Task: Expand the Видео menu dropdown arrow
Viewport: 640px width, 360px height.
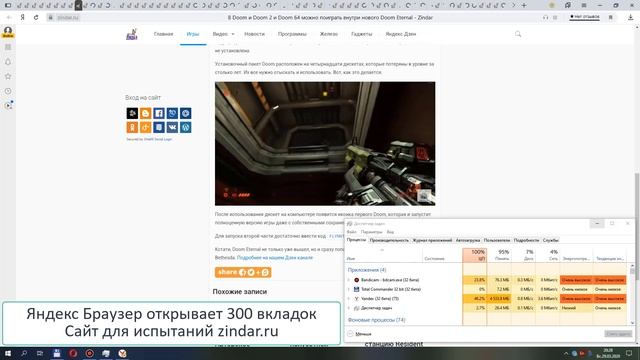Action: point(233,34)
